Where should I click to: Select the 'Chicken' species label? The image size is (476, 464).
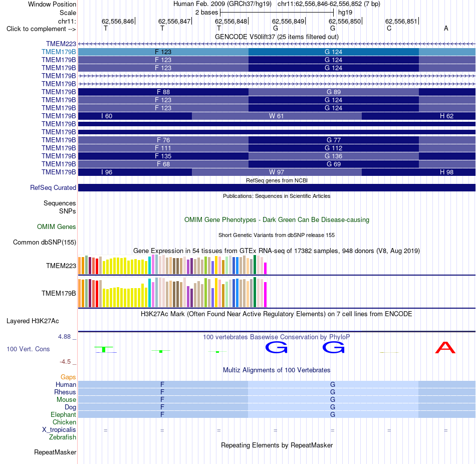click(x=64, y=422)
